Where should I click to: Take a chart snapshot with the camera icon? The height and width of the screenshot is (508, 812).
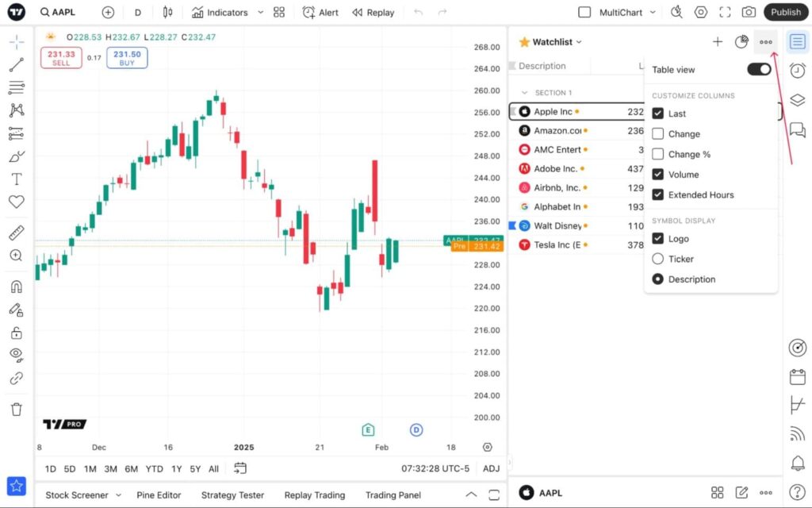coord(749,12)
